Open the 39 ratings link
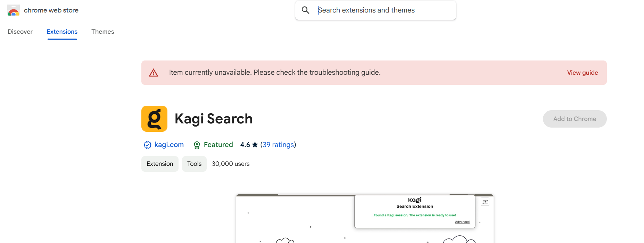This screenshot has height=243, width=644. [x=278, y=145]
